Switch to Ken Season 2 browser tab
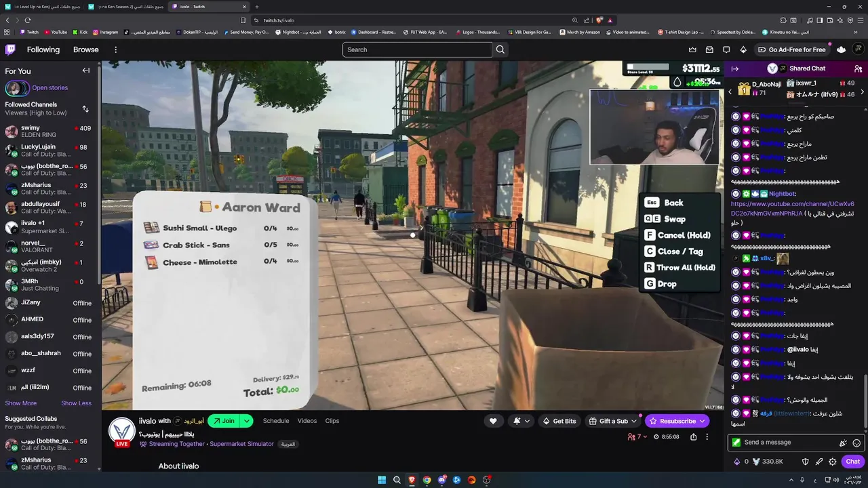Screen dimensions: 868x488 point(127,6)
